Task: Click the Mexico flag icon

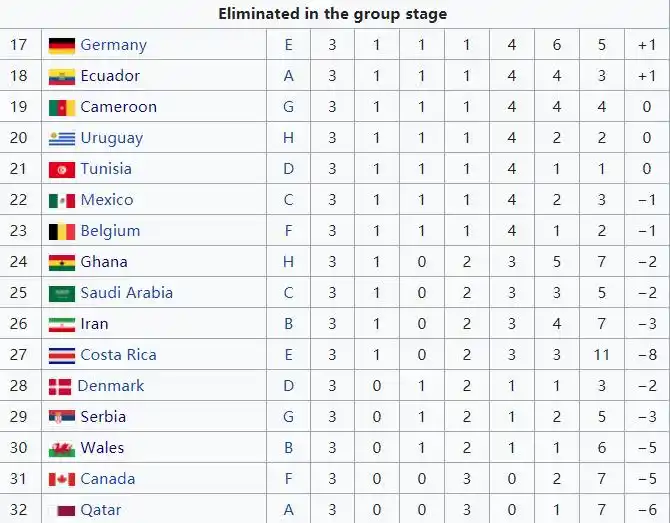Action: click(x=62, y=201)
